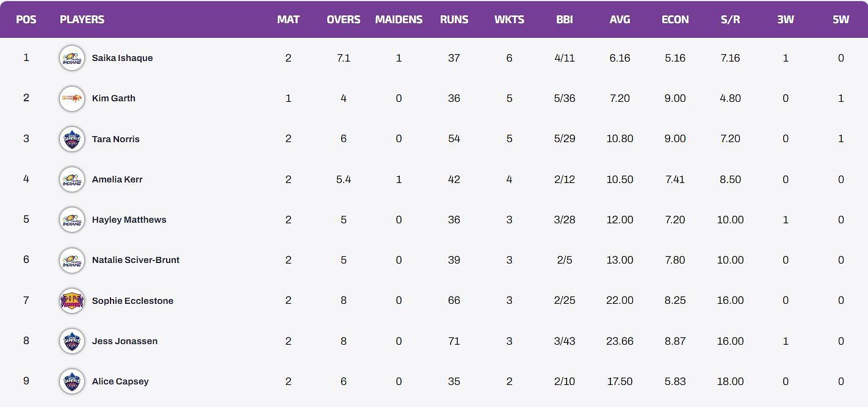Select Natalie Sciver-Brunt's player name

(x=136, y=260)
